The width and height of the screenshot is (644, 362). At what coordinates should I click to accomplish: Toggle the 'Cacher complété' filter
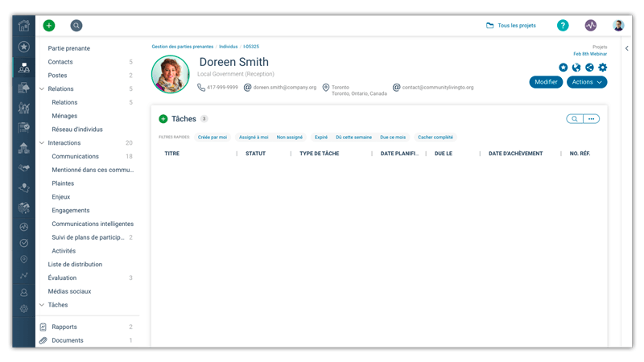pos(435,138)
